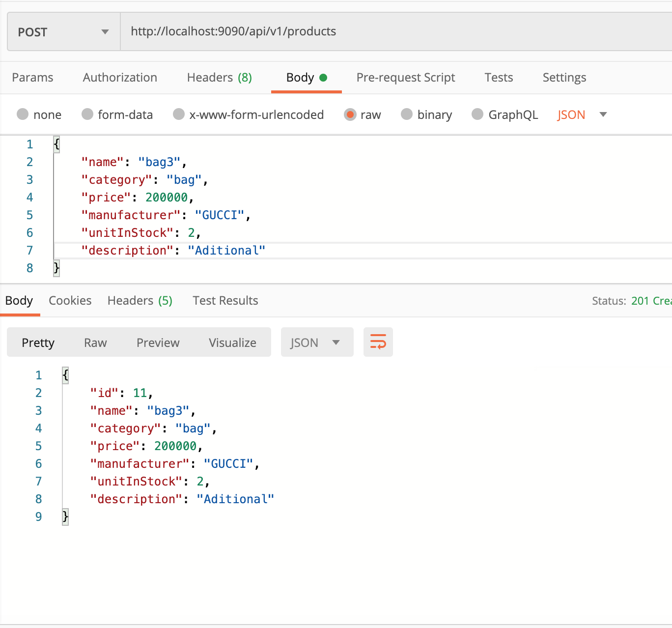The image size is (672, 628).
Task: Select the binary radio option
Action: coord(407,114)
